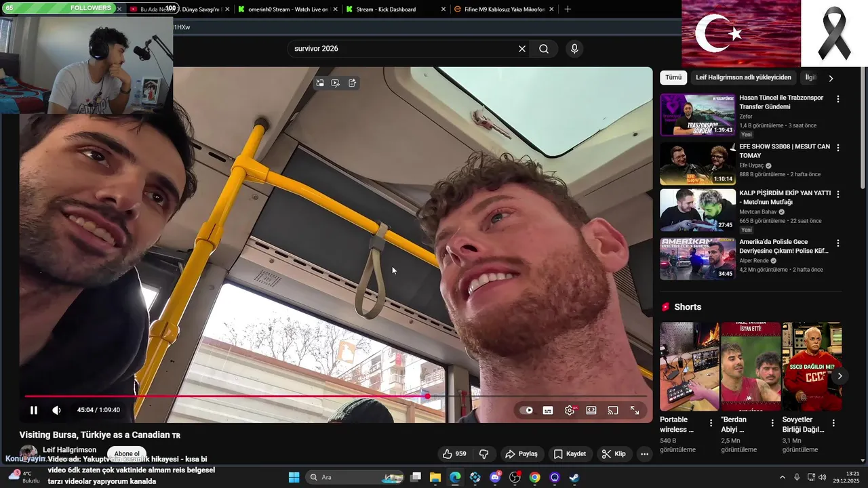868x488 pixels.
Task: Like the video showing 959 likes
Action: tap(454, 454)
